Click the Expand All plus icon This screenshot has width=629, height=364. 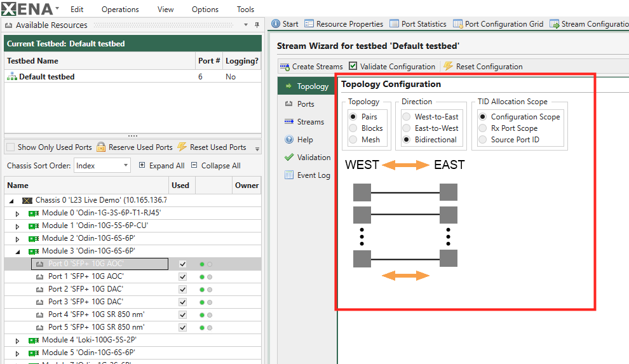click(x=142, y=165)
